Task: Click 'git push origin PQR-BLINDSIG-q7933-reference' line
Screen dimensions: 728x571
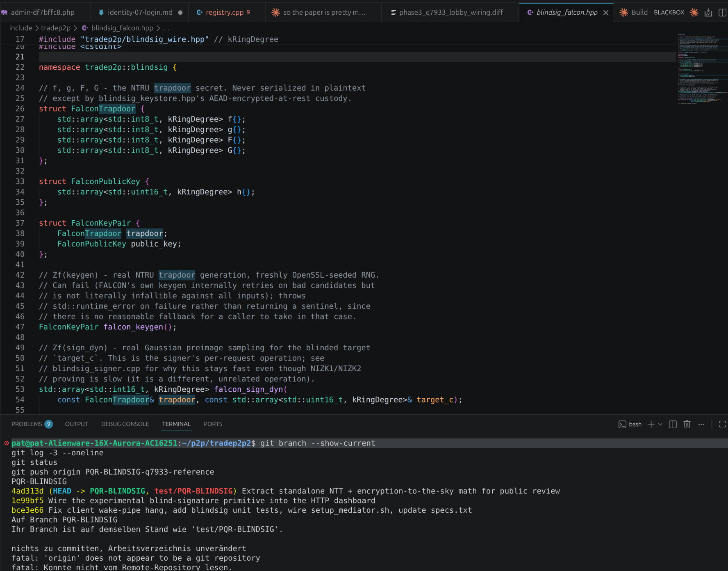Action: [113, 472]
